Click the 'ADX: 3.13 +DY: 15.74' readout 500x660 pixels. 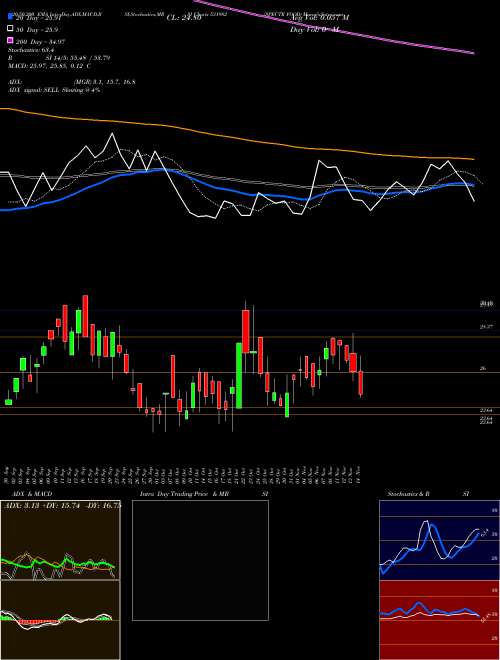[61, 506]
